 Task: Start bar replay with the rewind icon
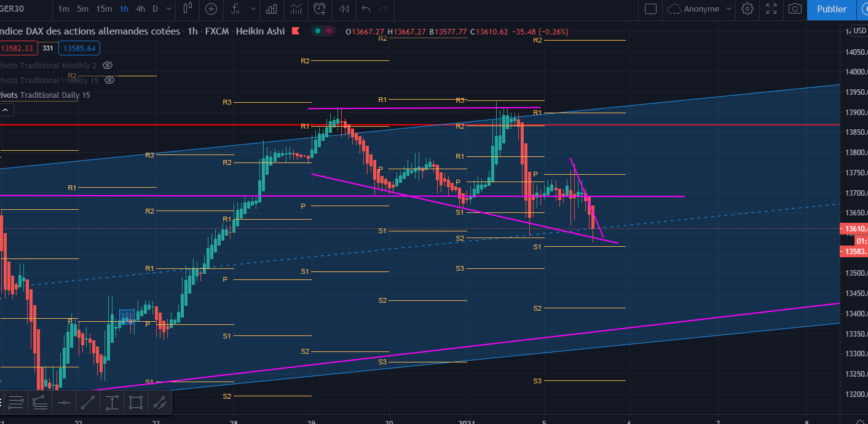pyautogui.click(x=344, y=9)
